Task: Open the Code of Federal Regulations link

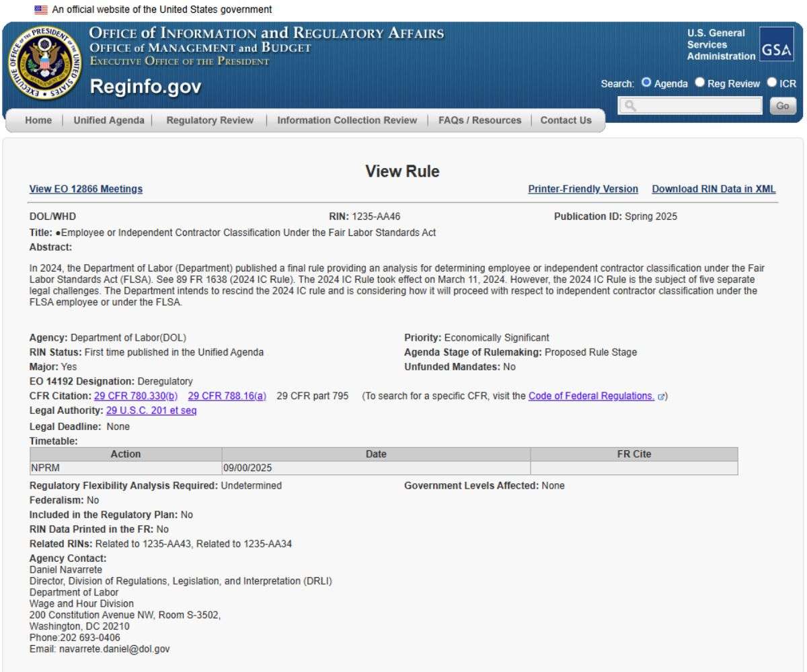Action: 592,395
